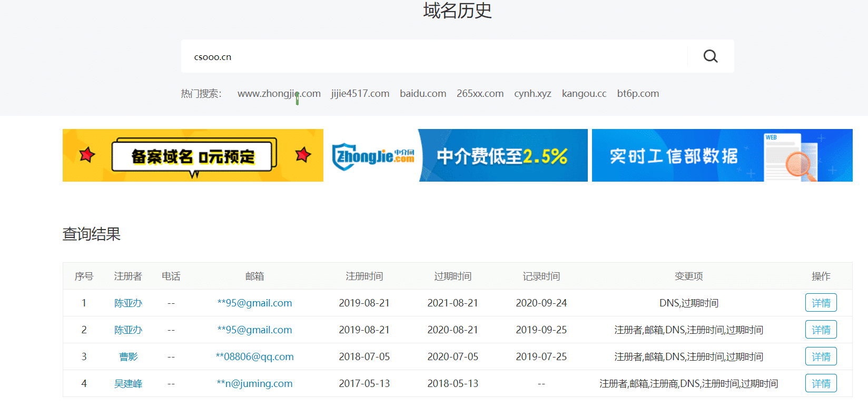Click registrant name 吴建峰
Image resolution: width=868 pixels, height=417 pixels.
[128, 384]
